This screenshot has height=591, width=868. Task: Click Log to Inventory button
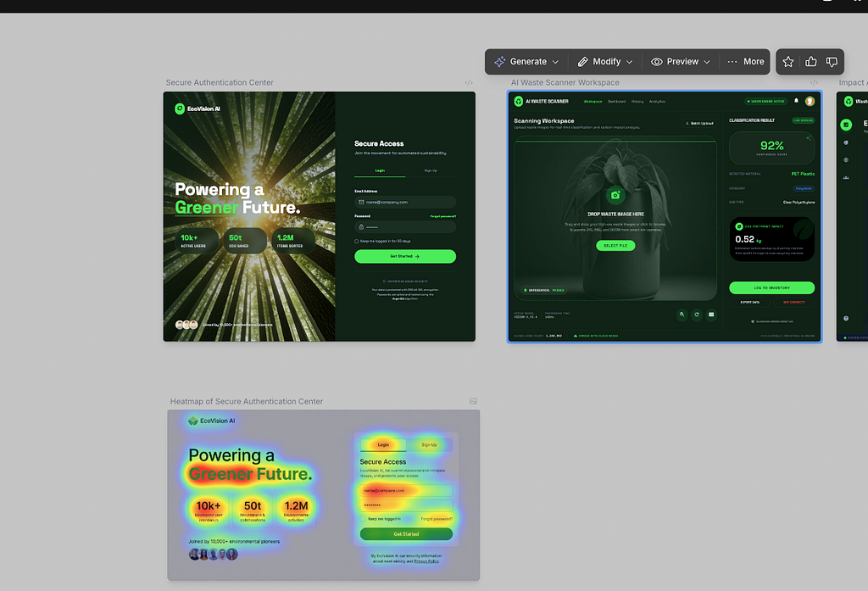pos(771,288)
